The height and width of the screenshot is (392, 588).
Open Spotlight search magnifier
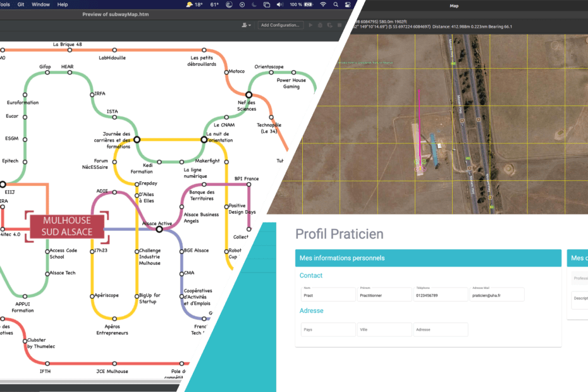tap(336, 4)
